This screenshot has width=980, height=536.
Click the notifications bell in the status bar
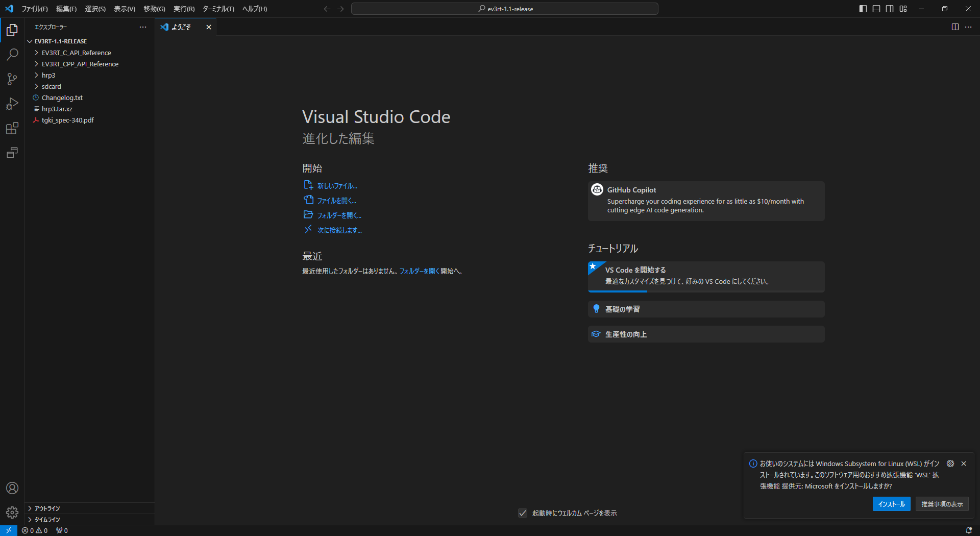[969, 530]
